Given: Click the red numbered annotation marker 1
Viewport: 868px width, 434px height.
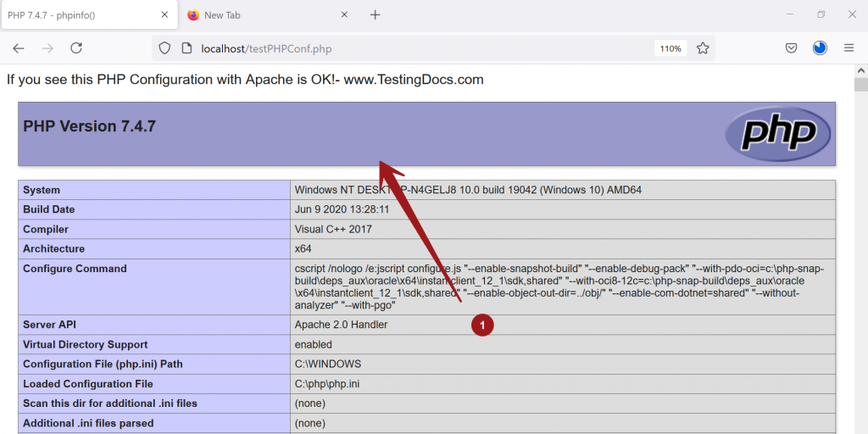Looking at the screenshot, I should 482,325.
